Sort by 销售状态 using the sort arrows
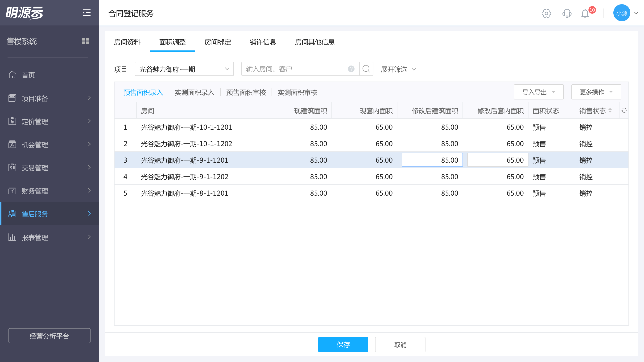 (x=610, y=111)
